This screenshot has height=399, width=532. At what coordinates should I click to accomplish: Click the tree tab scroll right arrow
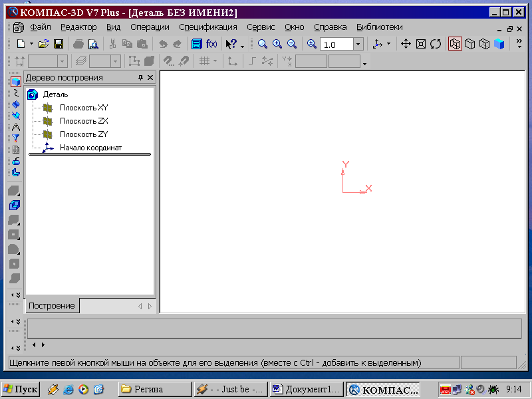click(x=150, y=306)
